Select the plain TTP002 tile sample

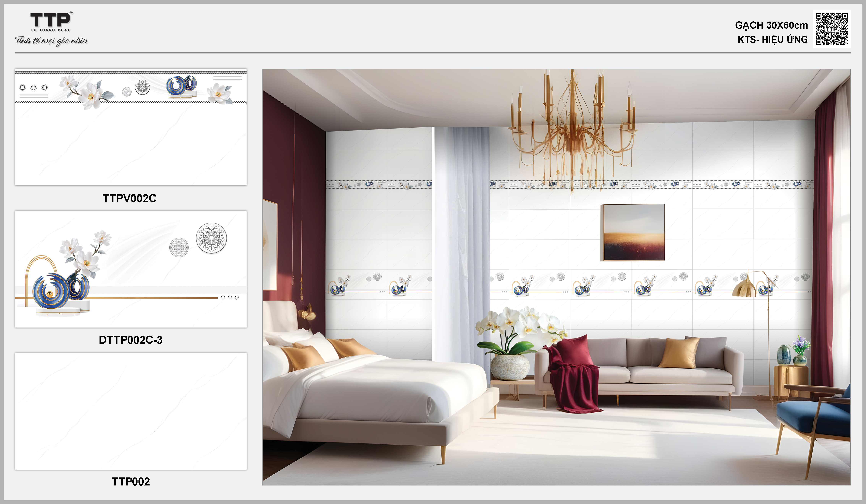[131, 411]
